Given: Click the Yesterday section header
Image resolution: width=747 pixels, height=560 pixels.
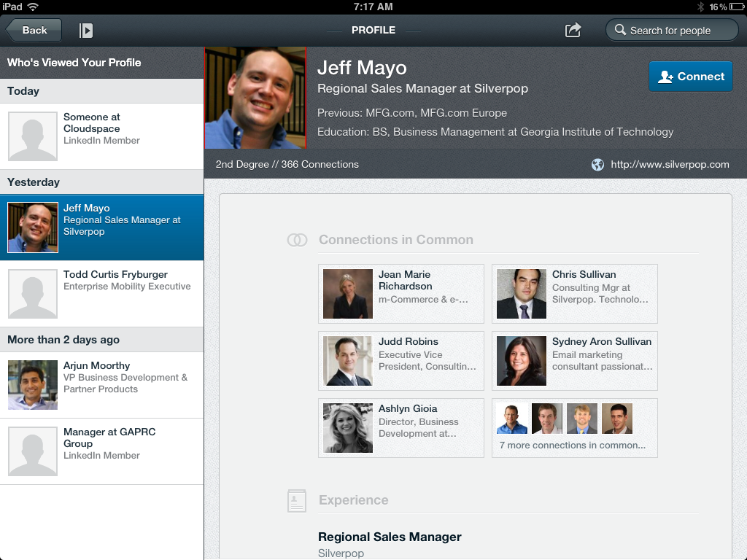Looking at the screenshot, I should (102, 182).
